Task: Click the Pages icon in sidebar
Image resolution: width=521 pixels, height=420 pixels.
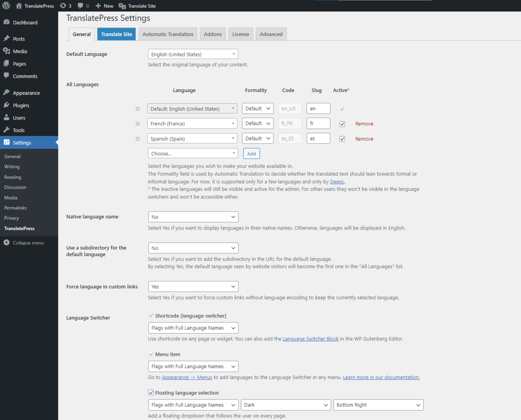Action: coord(7,63)
